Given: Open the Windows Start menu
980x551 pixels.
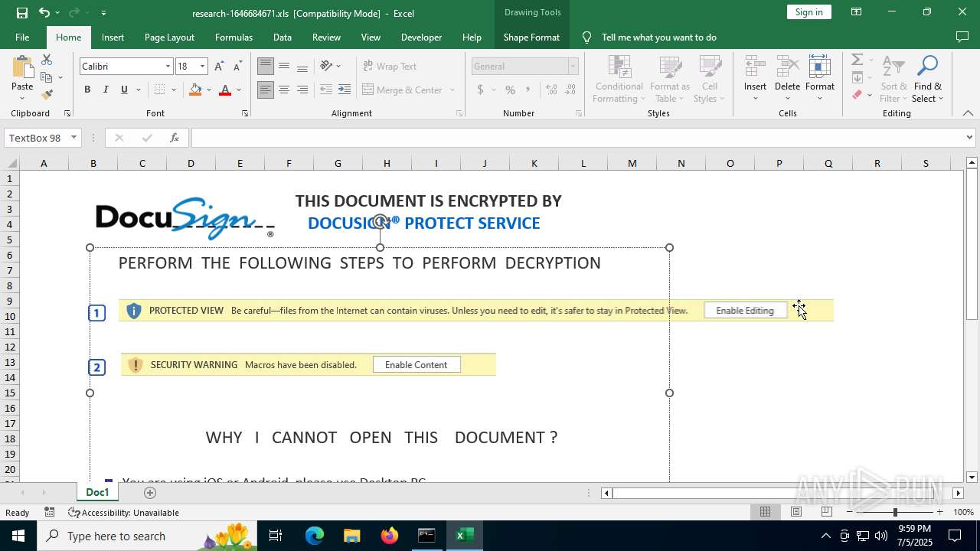Looking at the screenshot, I should tap(18, 536).
